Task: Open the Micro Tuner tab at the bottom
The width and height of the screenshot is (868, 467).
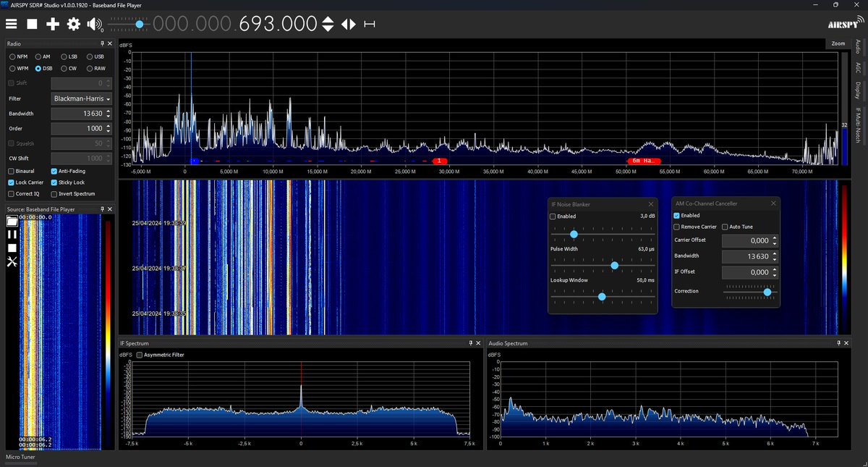Action: click(20, 457)
